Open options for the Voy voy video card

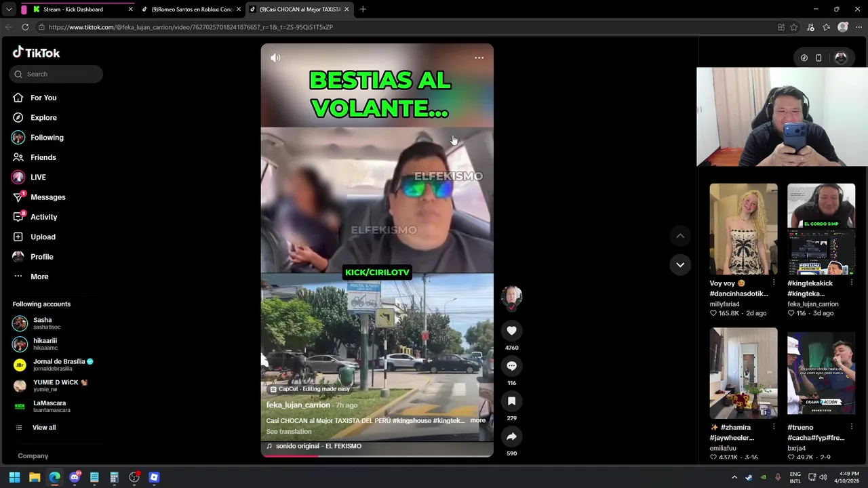(774, 283)
